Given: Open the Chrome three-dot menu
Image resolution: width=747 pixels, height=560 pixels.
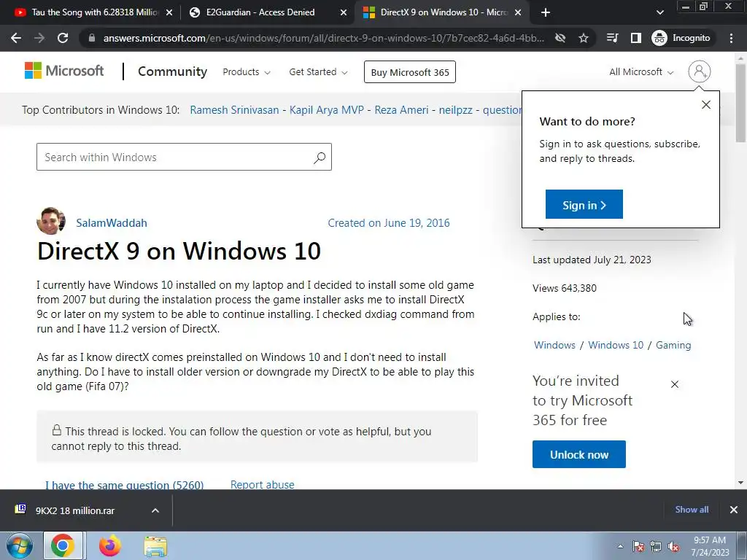Looking at the screenshot, I should [731, 38].
